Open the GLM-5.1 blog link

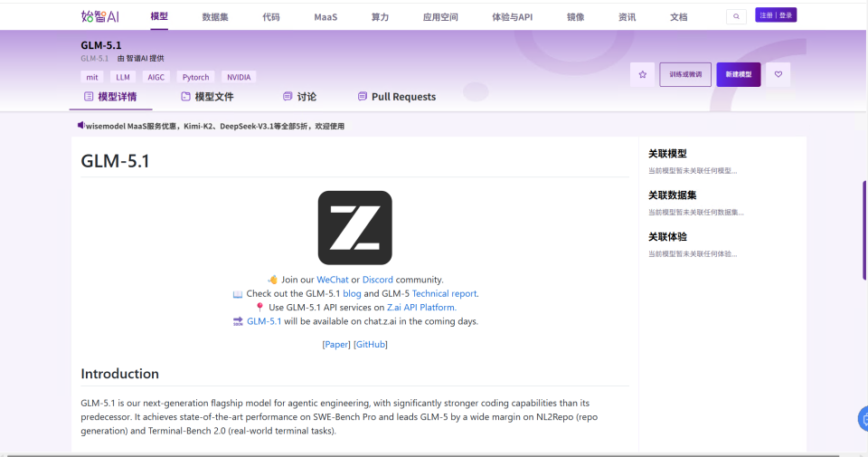pyautogui.click(x=352, y=293)
